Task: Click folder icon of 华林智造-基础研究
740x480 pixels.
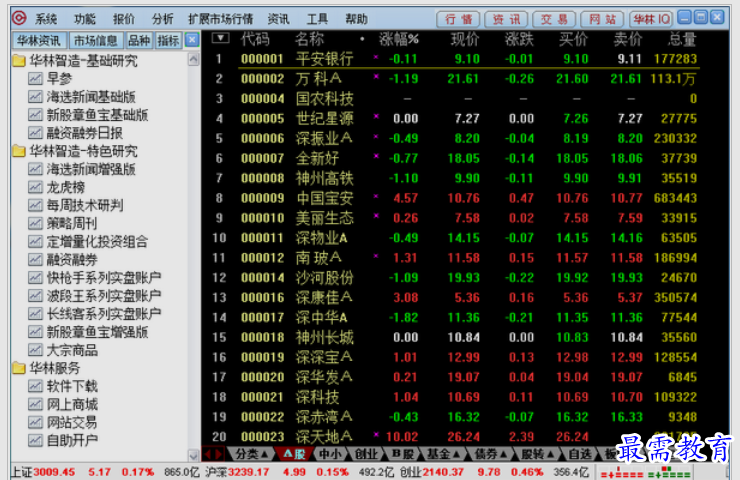Action: tap(18, 61)
